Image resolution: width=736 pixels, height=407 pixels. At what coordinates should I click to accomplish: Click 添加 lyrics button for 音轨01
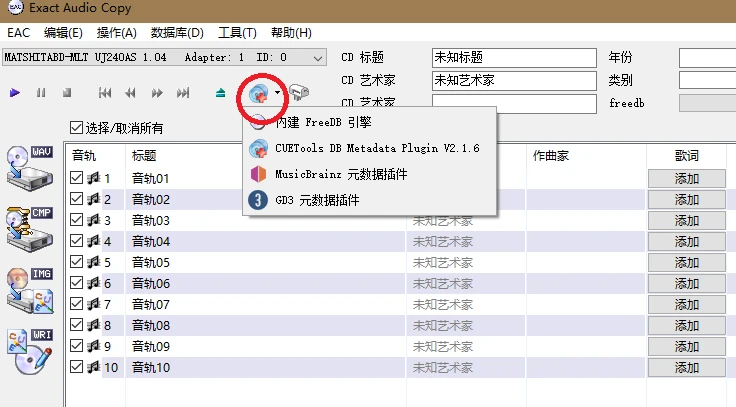pos(687,178)
